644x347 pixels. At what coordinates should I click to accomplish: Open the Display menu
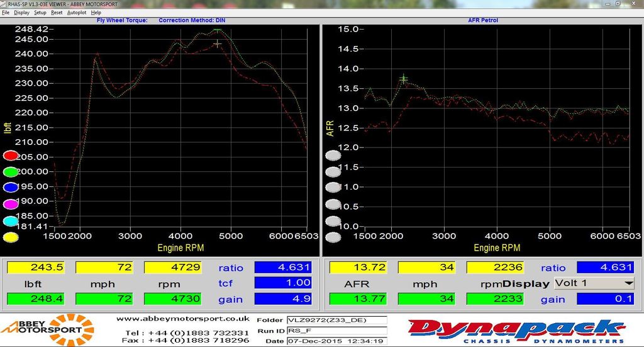click(22, 13)
